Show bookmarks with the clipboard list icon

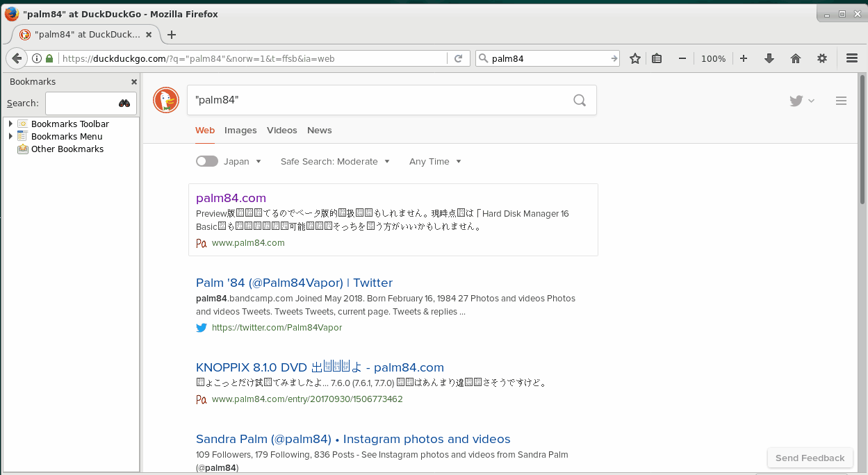coord(657,59)
